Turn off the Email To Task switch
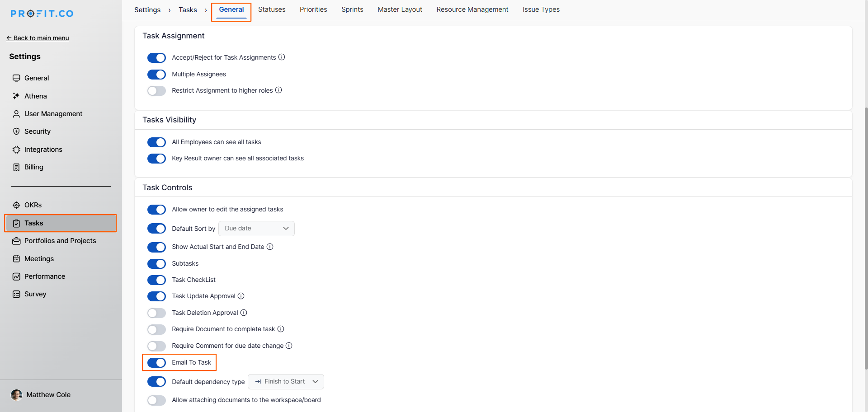 tap(156, 363)
